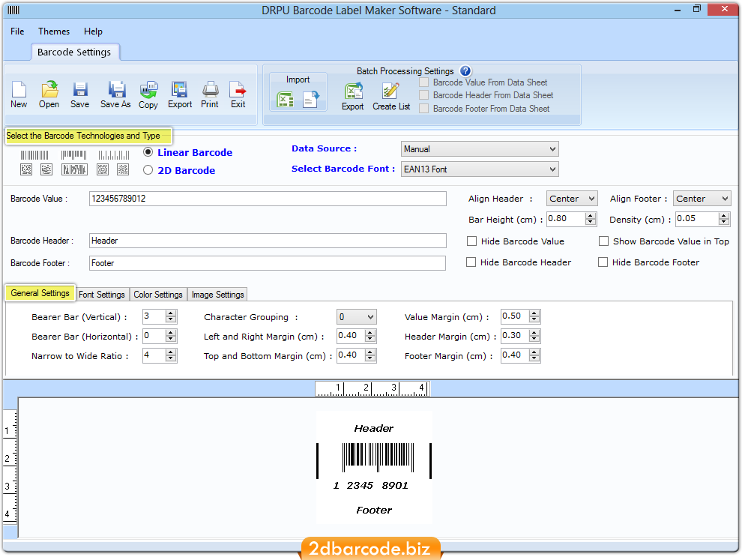Click the Footer Margin spinner arrows
Viewport: 742px width, 560px height.
pos(534,355)
